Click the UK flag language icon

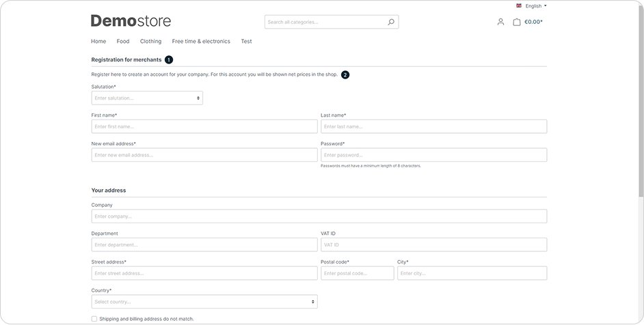519,5
